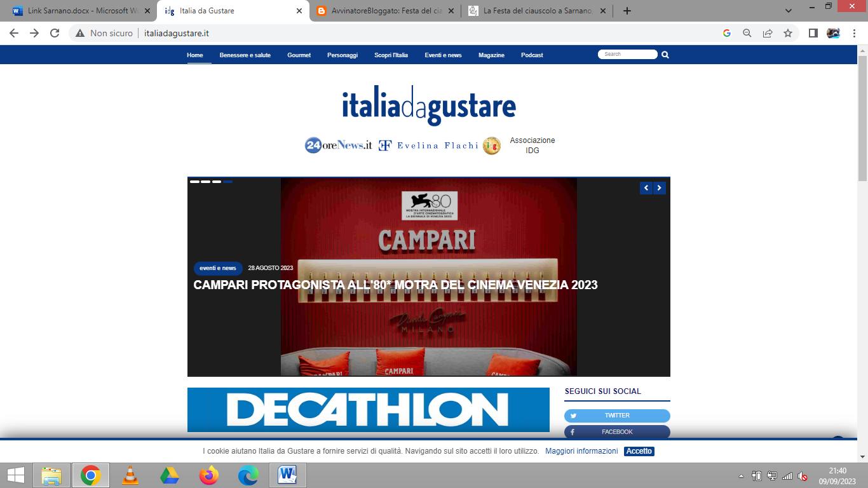Open the Decathlon banner ad
The width and height of the screenshot is (868, 488).
coord(369,410)
